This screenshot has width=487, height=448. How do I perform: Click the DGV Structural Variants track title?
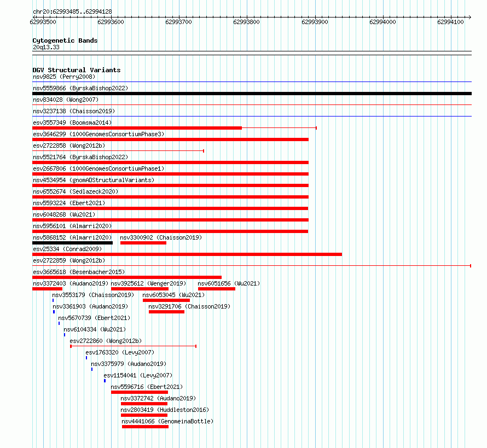77,70
